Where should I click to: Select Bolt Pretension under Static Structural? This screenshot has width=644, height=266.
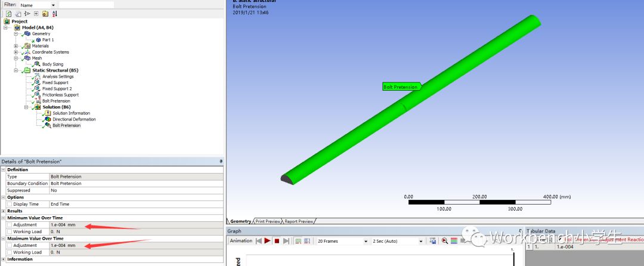pos(56,101)
